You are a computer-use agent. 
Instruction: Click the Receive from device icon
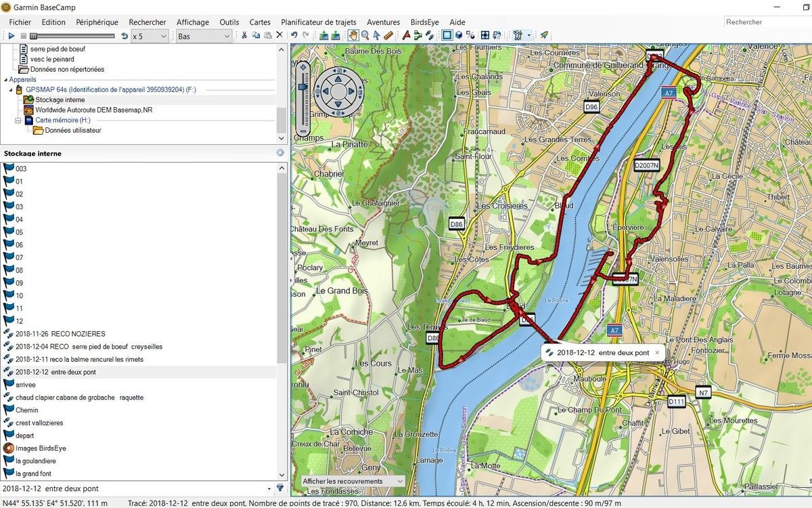[x=336, y=35]
